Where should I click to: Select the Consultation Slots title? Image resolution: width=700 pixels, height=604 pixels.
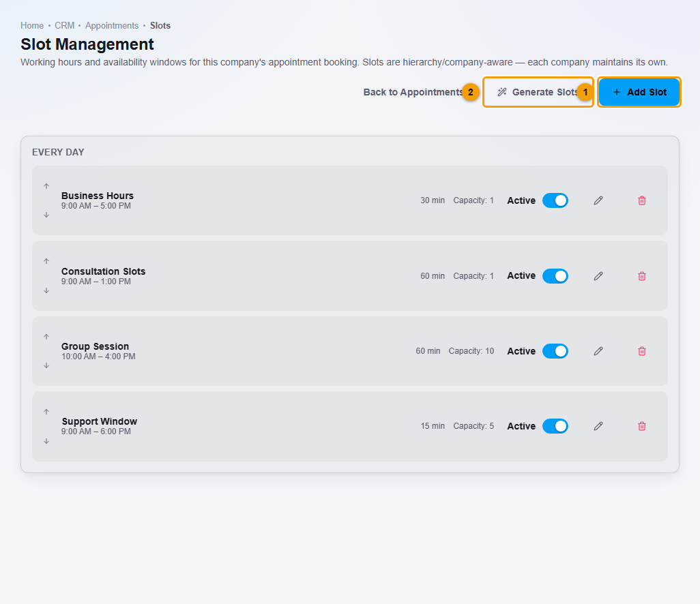coord(103,271)
